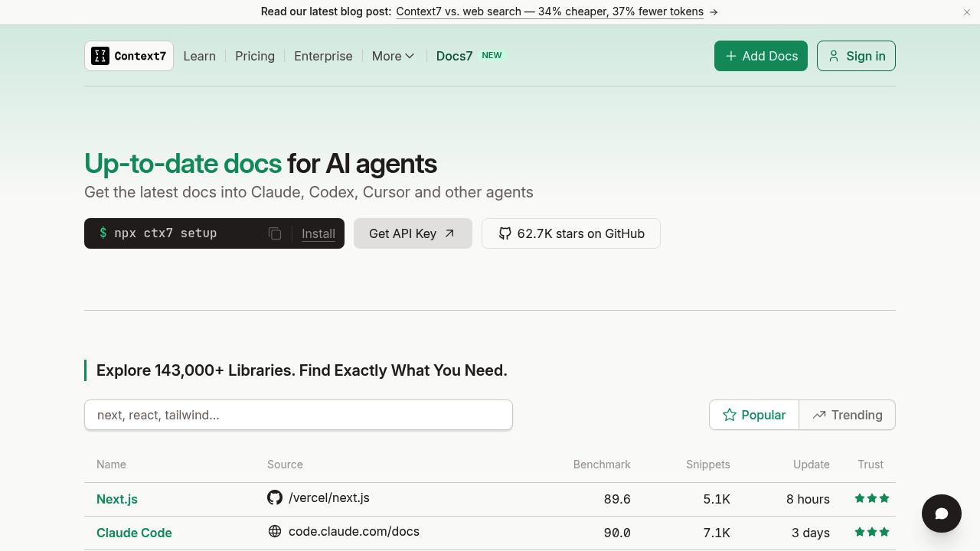Image resolution: width=980 pixels, height=551 pixels.
Task: Open the 62.7K stars on GitHub link
Action: pos(571,233)
